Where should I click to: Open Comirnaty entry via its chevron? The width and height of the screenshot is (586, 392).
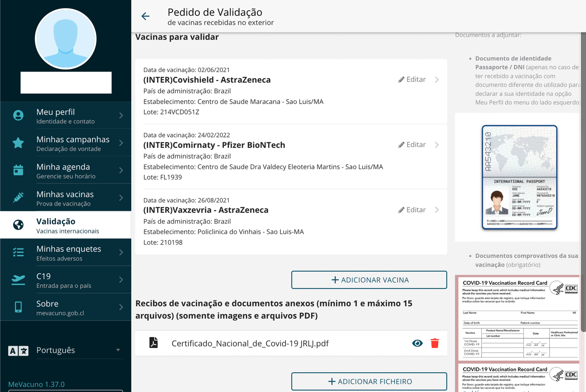click(437, 145)
